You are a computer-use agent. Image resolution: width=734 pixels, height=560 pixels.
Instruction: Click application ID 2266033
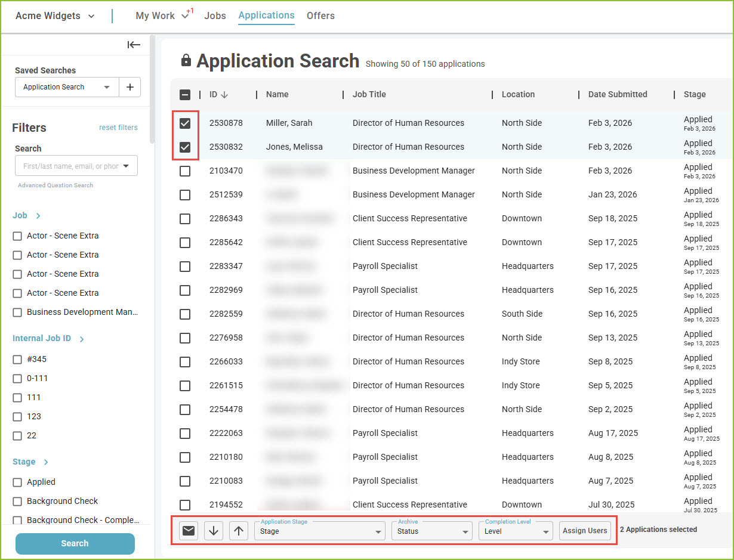[226, 361]
